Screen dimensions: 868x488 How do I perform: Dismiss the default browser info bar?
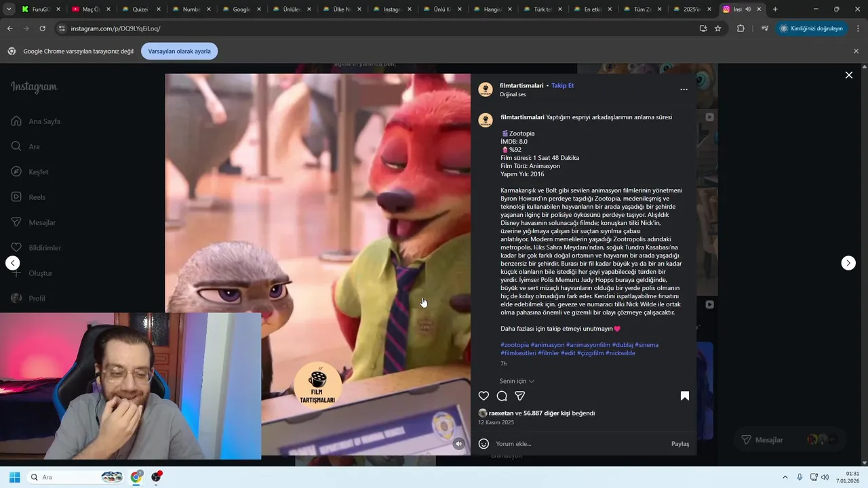(x=856, y=52)
